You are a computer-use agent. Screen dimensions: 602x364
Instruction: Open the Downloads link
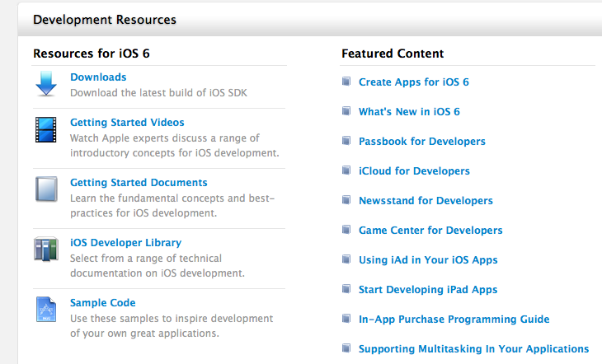pyautogui.click(x=98, y=77)
